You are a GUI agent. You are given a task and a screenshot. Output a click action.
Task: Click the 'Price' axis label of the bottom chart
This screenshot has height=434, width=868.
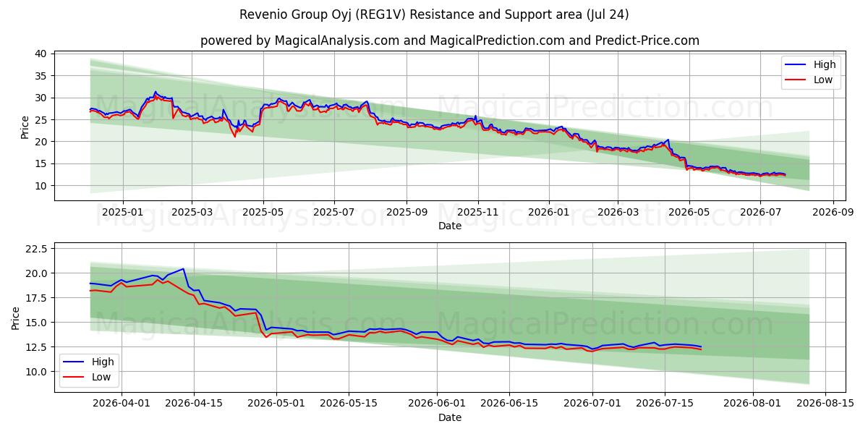click(x=16, y=318)
